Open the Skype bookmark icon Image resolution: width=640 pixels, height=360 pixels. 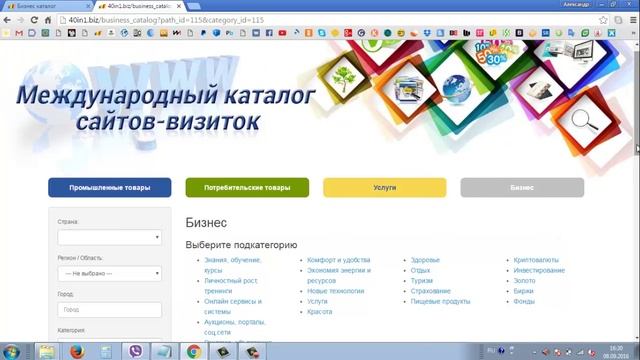pos(322,33)
